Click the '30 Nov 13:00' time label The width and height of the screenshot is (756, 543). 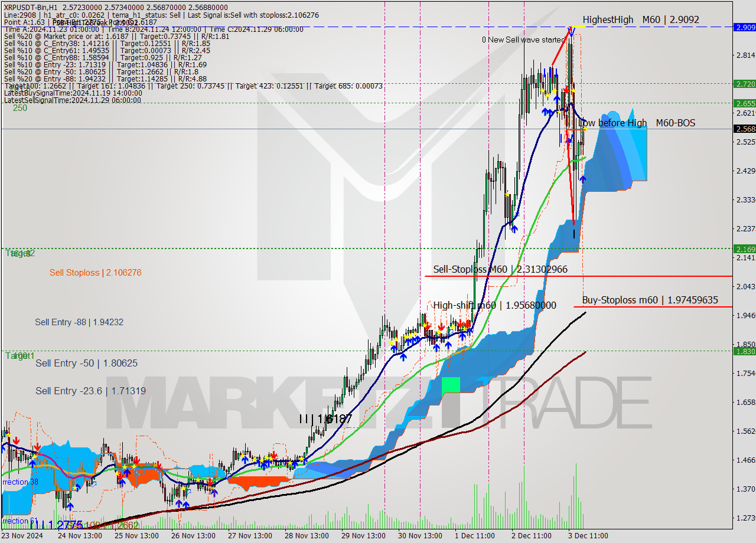(420, 535)
